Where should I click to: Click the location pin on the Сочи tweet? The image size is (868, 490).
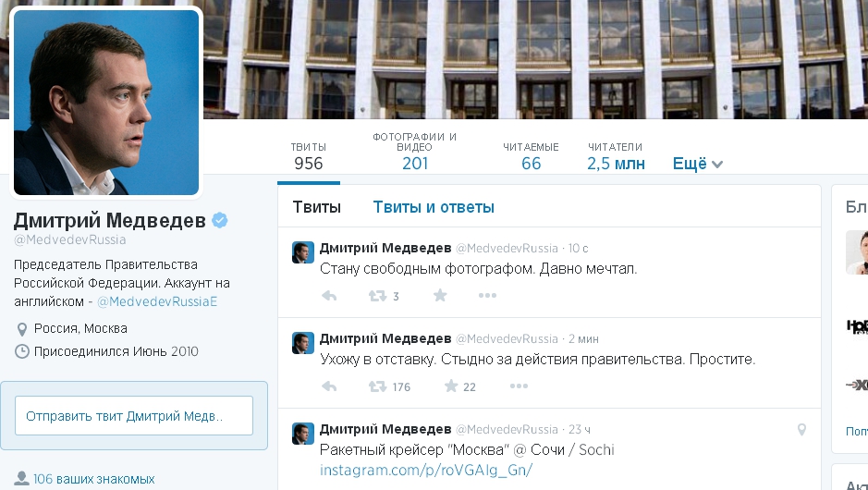801,430
